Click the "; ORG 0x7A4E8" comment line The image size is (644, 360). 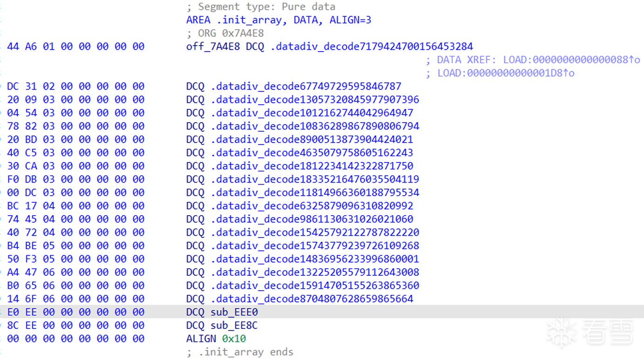coord(225,34)
